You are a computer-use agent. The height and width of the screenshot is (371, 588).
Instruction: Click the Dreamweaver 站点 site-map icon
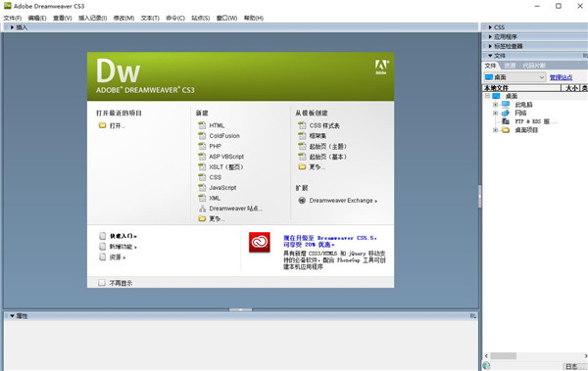[x=202, y=209]
